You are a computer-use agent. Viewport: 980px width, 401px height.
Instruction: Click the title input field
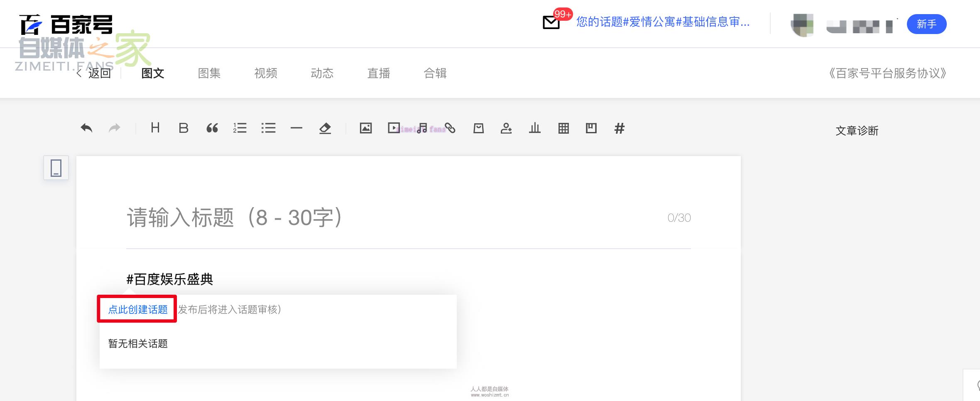[x=374, y=218]
